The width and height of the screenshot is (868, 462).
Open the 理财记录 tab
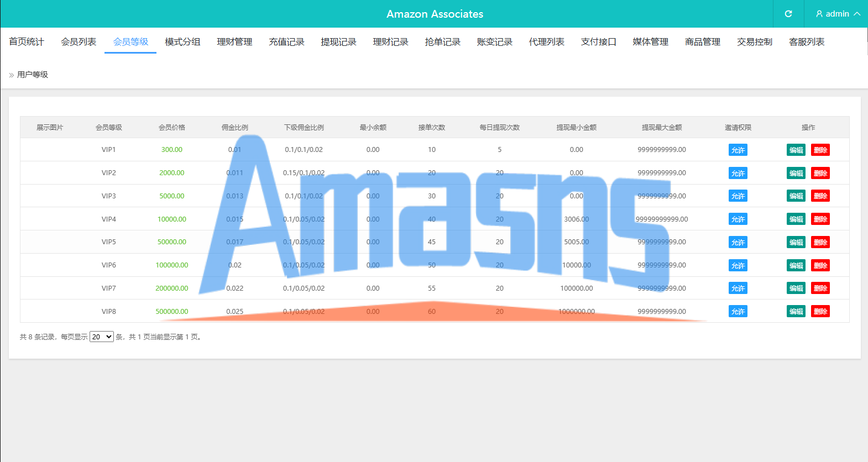390,42
